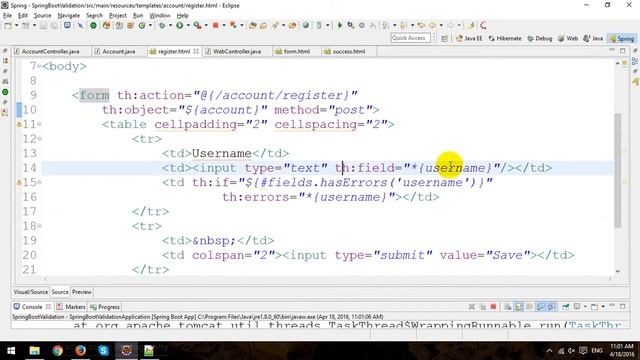
Task: Click the Back navigation arrow icon
Action: [432, 25]
